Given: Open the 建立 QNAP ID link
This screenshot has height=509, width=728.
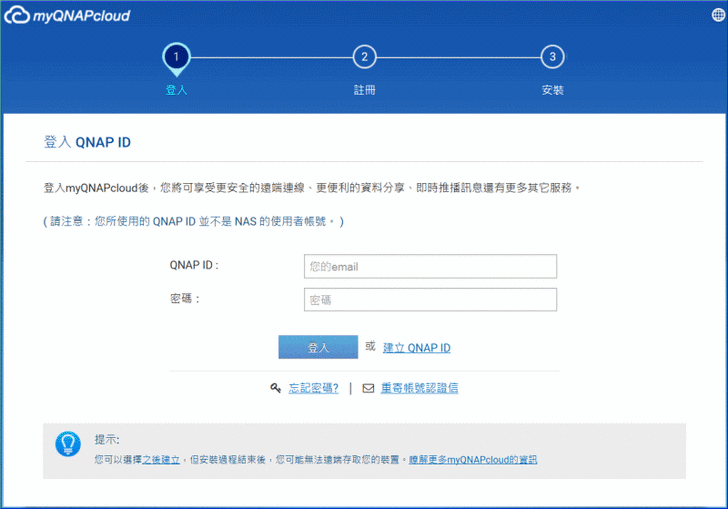Looking at the screenshot, I should pyautogui.click(x=416, y=348).
